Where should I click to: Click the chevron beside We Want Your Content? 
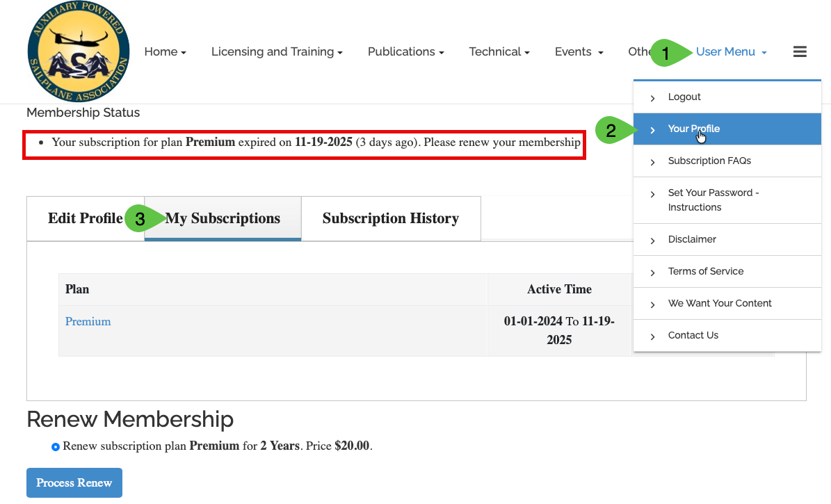[652, 304]
